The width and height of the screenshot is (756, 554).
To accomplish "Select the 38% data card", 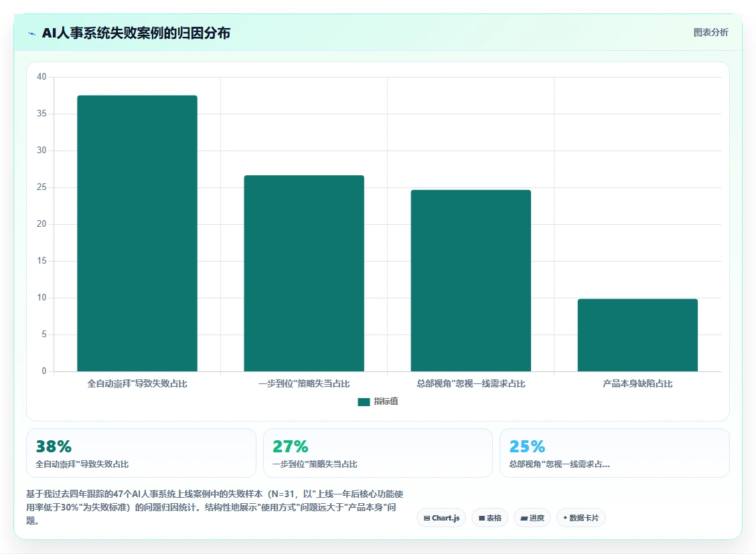I will click(x=141, y=453).
